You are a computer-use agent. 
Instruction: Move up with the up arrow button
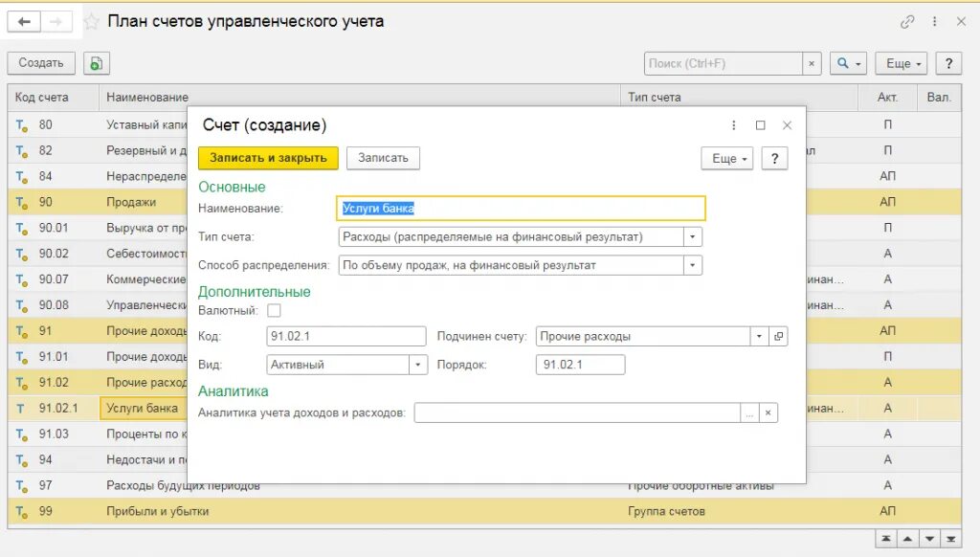coord(907,539)
